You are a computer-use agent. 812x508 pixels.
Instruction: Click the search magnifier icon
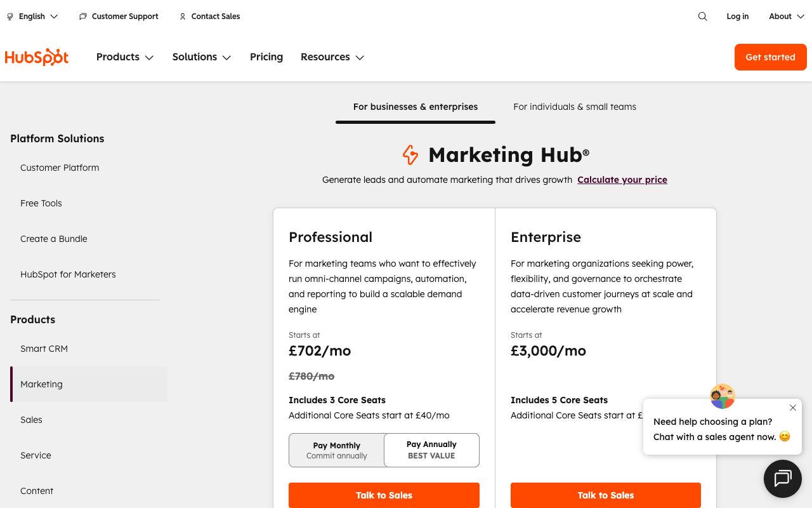coord(702,17)
